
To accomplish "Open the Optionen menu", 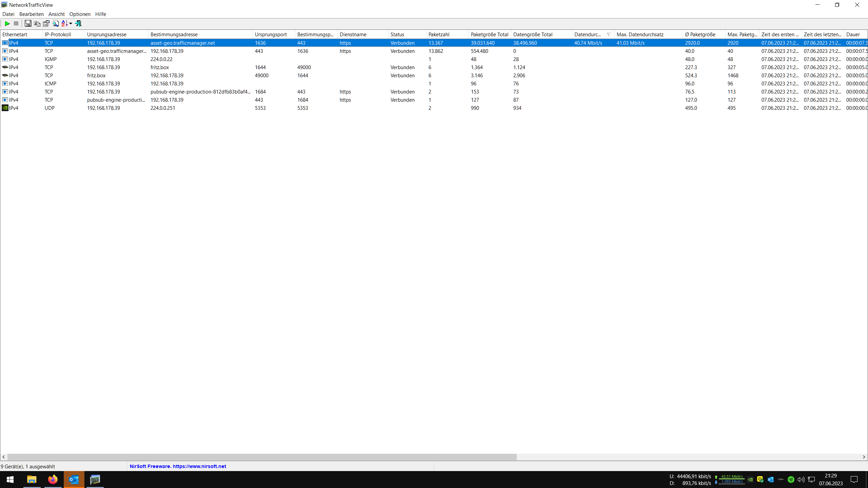I will pyautogui.click(x=80, y=14).
